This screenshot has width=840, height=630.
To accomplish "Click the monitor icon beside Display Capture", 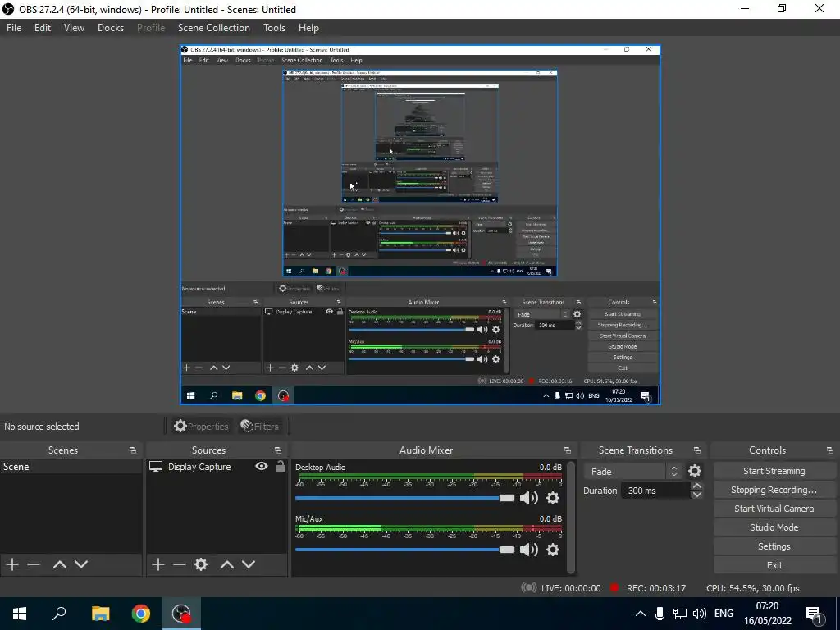I will [x=156, y=467].
